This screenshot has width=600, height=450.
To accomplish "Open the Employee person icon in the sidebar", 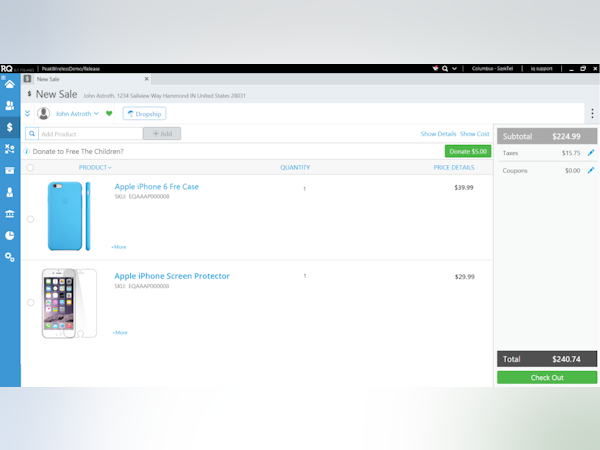I will click(10, 192).
